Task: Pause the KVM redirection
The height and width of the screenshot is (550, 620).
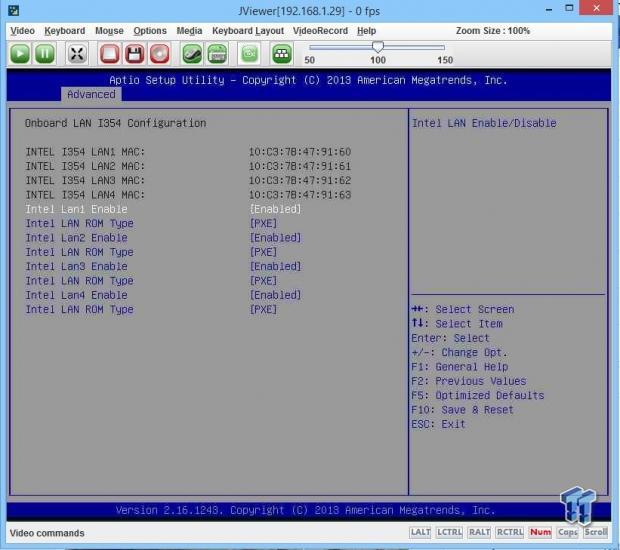Action: point(45,54)
